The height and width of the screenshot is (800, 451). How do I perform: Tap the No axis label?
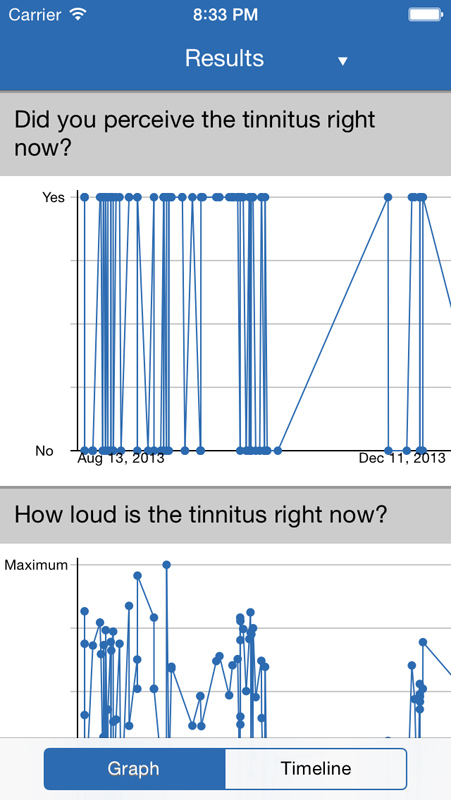coord(44,451)
